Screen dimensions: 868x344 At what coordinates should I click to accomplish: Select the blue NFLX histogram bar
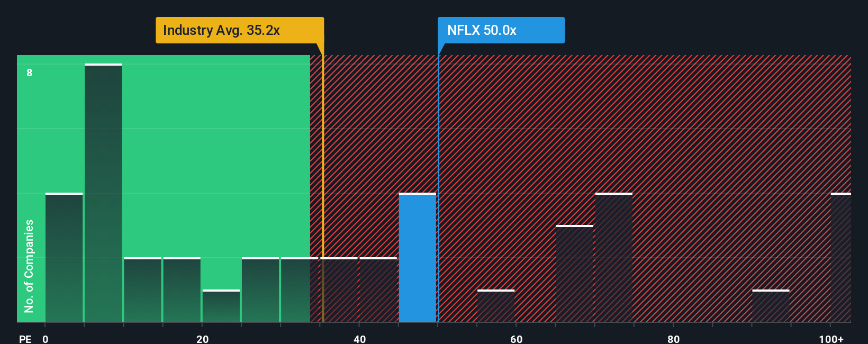(x=418, y=258)
